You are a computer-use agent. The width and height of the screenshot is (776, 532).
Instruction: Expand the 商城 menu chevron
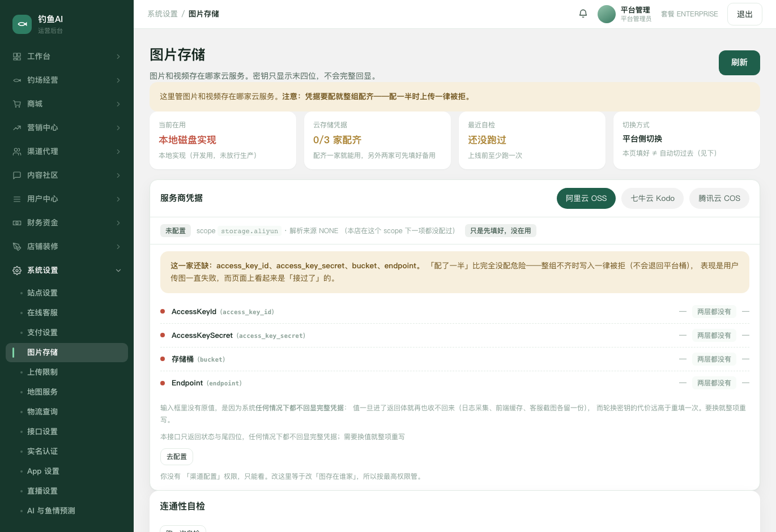[118, 104]
